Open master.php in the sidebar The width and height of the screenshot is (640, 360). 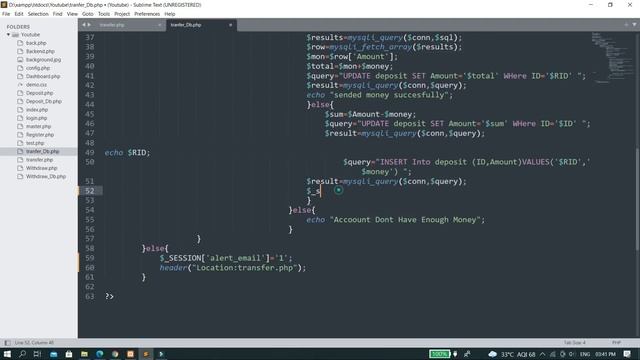(x=38, y=127)
